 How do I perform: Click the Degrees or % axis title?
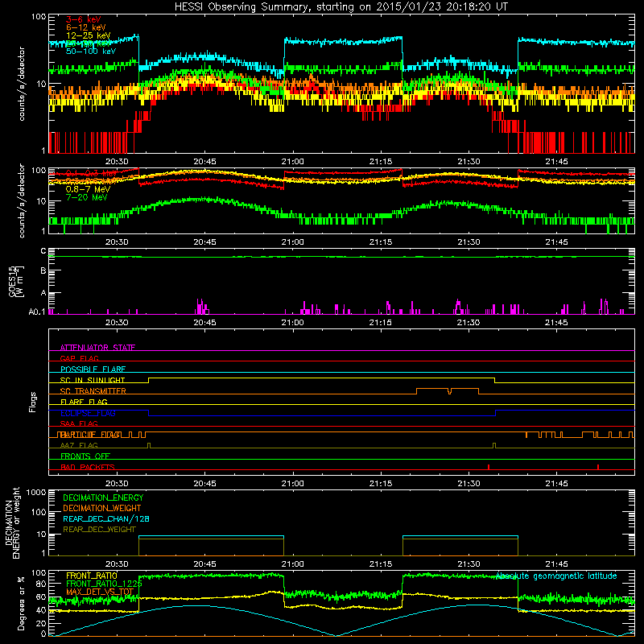(21, 603)
